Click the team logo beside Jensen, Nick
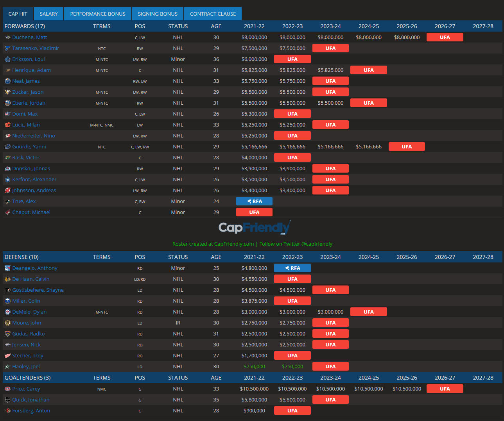The width and height of the screenshot is (504, 421). click(x=7, y=345)
